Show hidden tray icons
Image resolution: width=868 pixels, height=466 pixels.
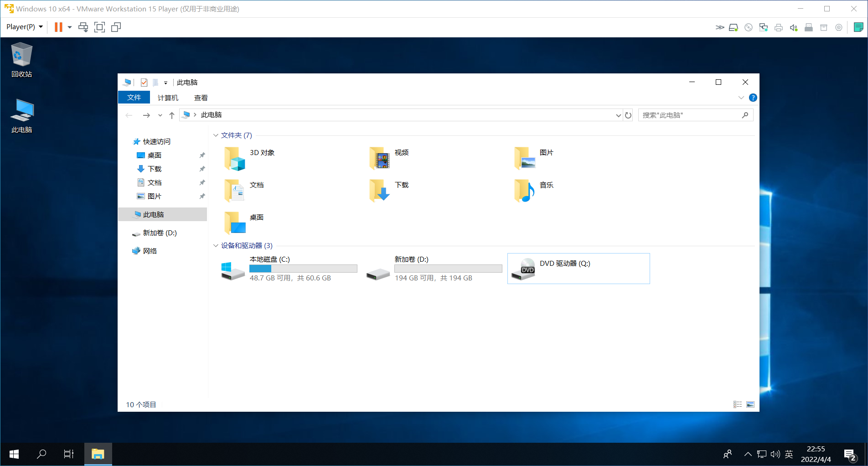[x=748, y=454]
